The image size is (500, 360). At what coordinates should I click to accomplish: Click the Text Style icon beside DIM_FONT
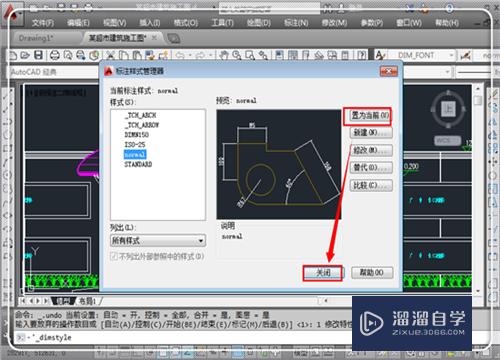[x=380, y=55]
